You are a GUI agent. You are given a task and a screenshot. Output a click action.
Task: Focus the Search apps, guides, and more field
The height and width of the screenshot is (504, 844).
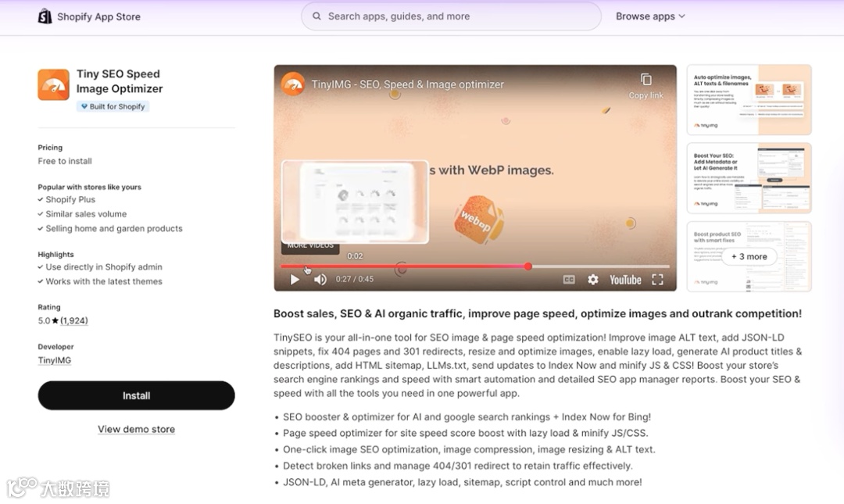coord(451,16)
